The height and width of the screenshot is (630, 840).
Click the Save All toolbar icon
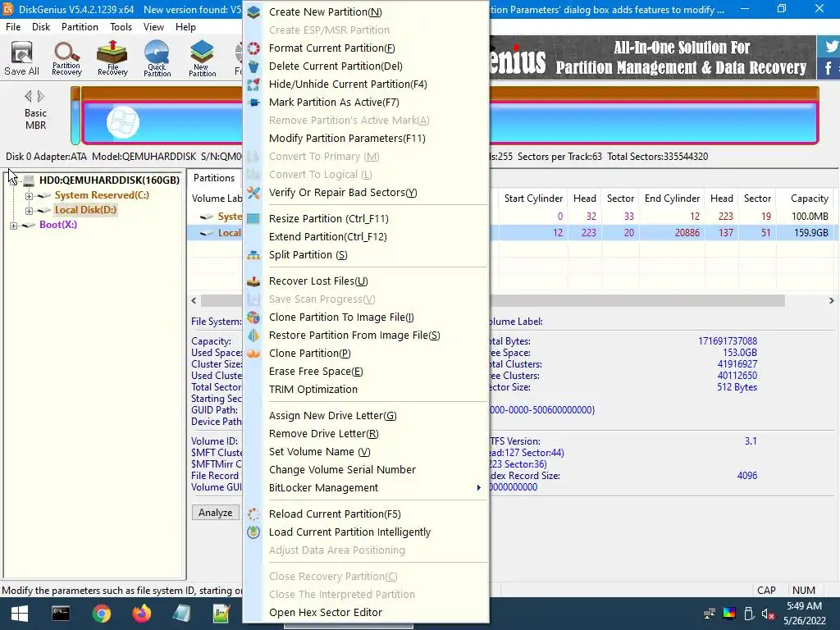point(21,58)
